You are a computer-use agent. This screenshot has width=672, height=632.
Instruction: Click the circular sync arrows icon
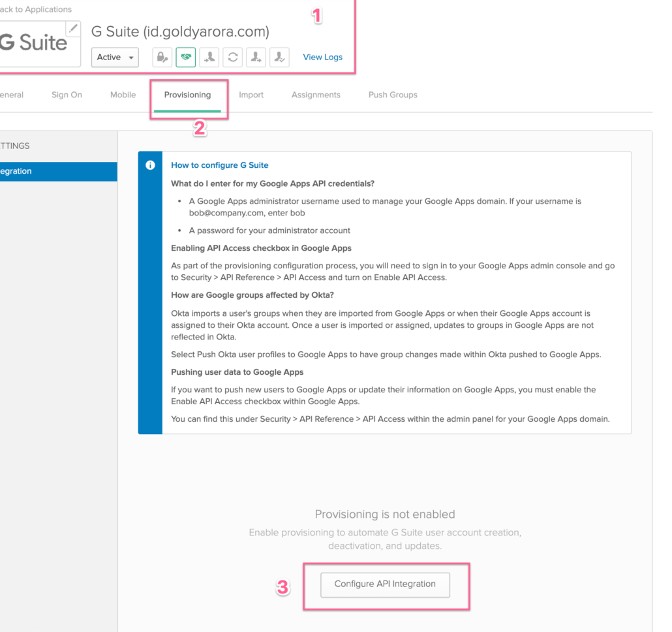[233, 57]
